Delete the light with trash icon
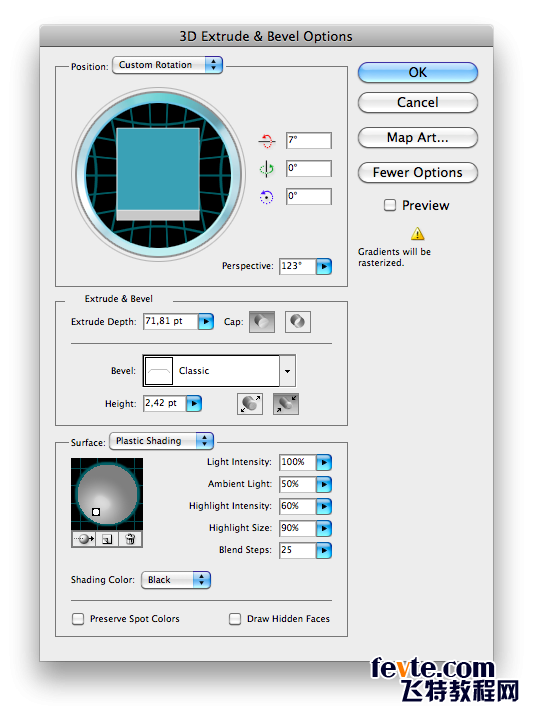This screenshot has height=716, width=533. coord(130,539)
